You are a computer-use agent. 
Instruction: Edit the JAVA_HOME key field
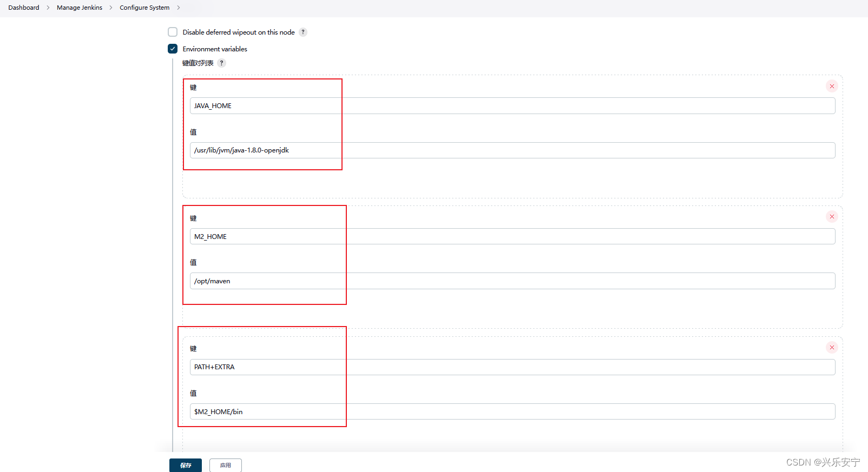512,106
